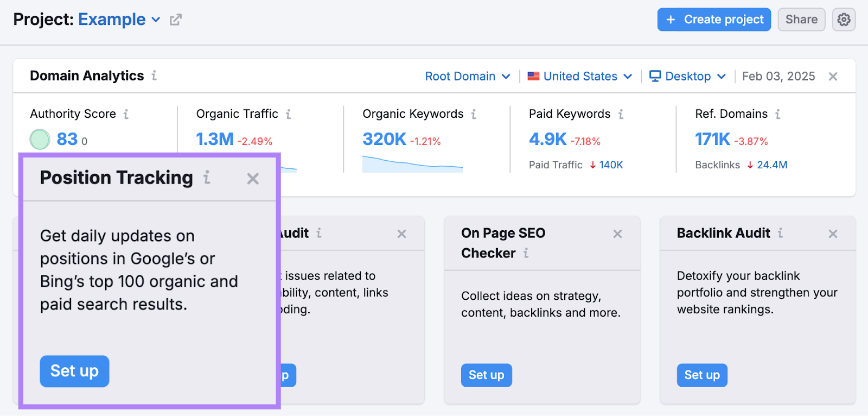The image size is (868, 416).
Task: Click info icon next to Domain Analytics
Action: [154, 75]
